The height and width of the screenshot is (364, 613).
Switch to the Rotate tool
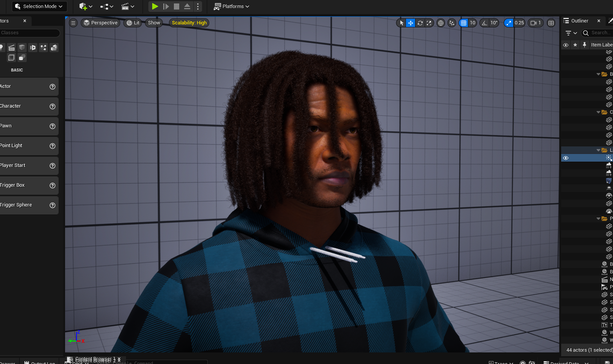coord(420,23)
